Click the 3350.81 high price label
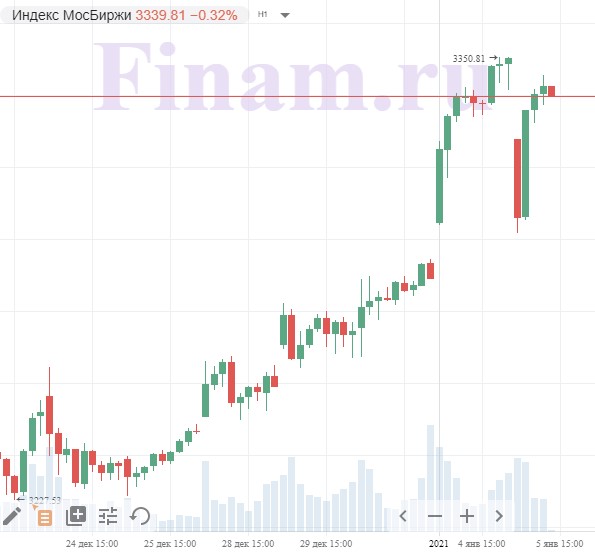 click(x=469, y=58)
